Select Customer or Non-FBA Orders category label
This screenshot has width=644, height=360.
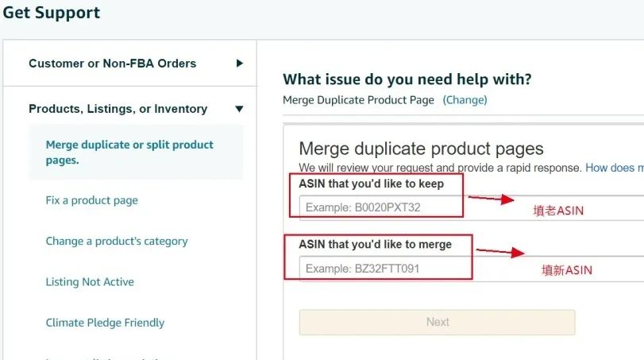pyautogui.click(x=112, y=64)
